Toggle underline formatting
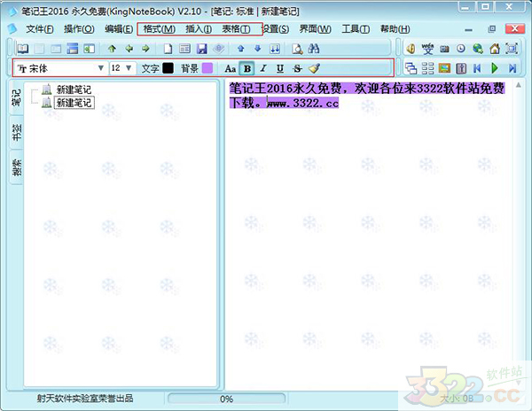This screenshot has height=411, width=532. click(280, 69)
